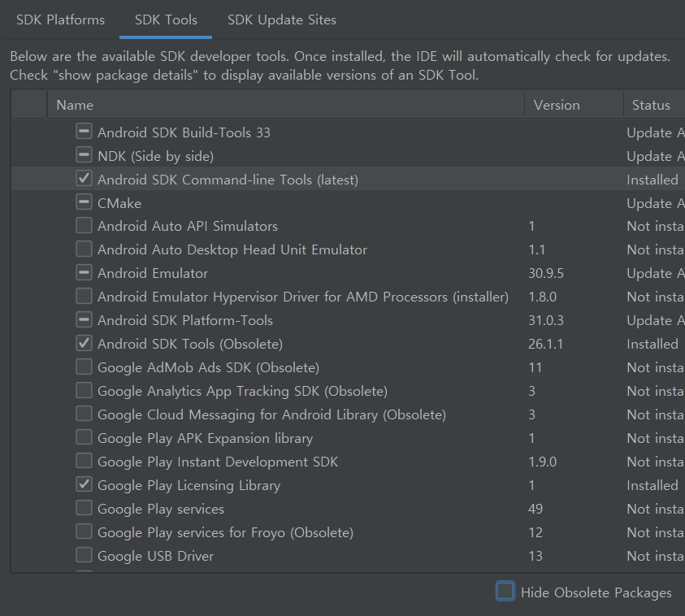This screenshot has height=616, width=685.
Task: Click the Head Unit Emulator version 1.1
Action: (537, 250)
